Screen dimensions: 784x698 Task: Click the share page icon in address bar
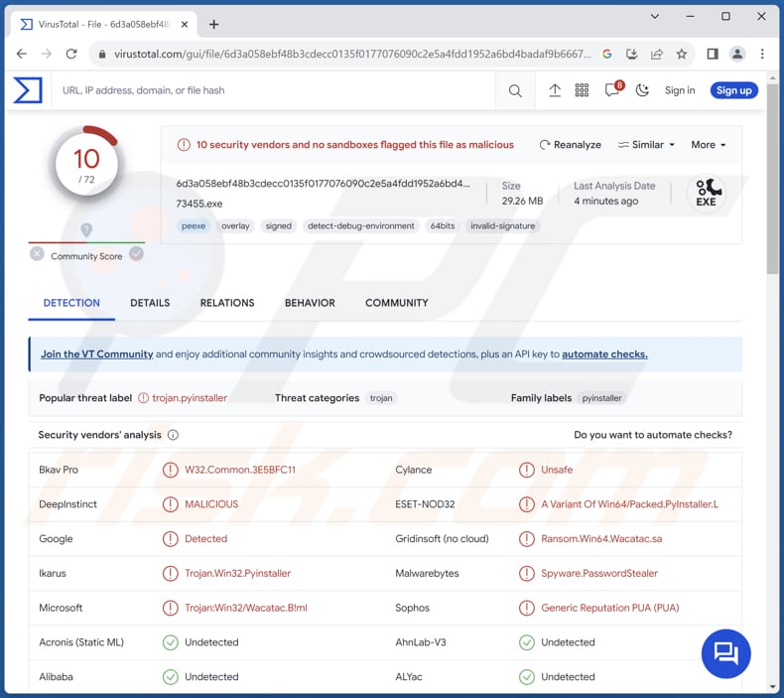click(657, 54)
